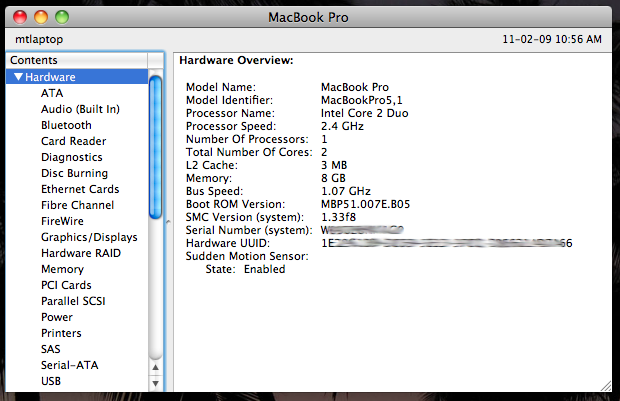This screenshot has height=401, width=620.
Task: Collapse the Hardware disclosure triangle
Action: tap(18, 77)
